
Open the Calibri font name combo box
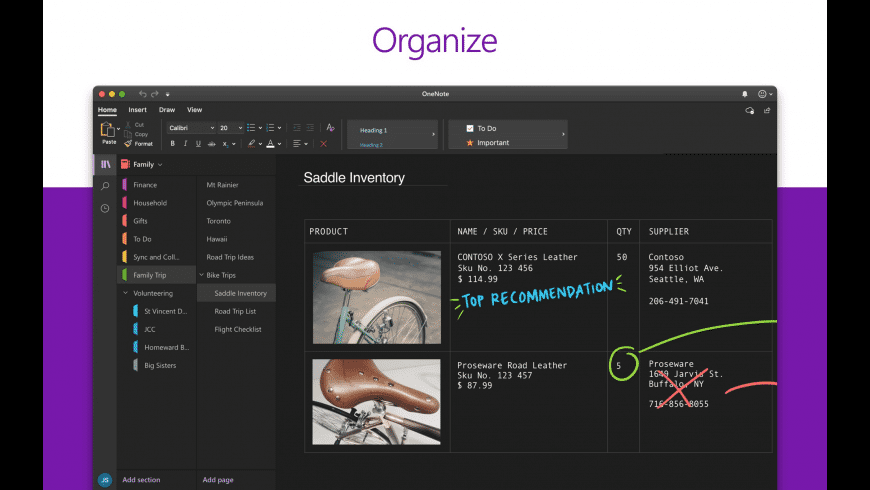point(191,128)
